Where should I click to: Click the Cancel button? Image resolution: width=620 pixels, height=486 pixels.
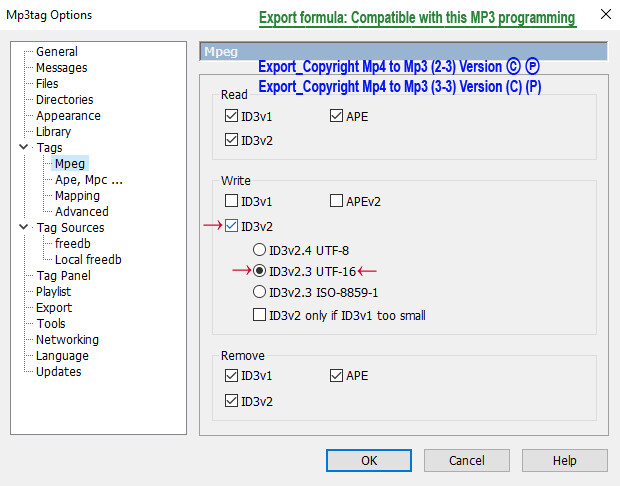467,460
